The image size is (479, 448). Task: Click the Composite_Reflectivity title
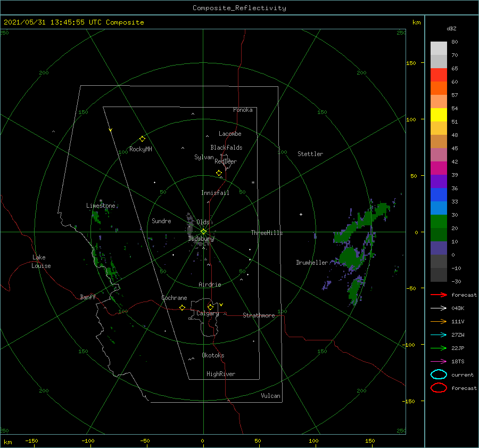pyautogui.click(x=239, y=8)
